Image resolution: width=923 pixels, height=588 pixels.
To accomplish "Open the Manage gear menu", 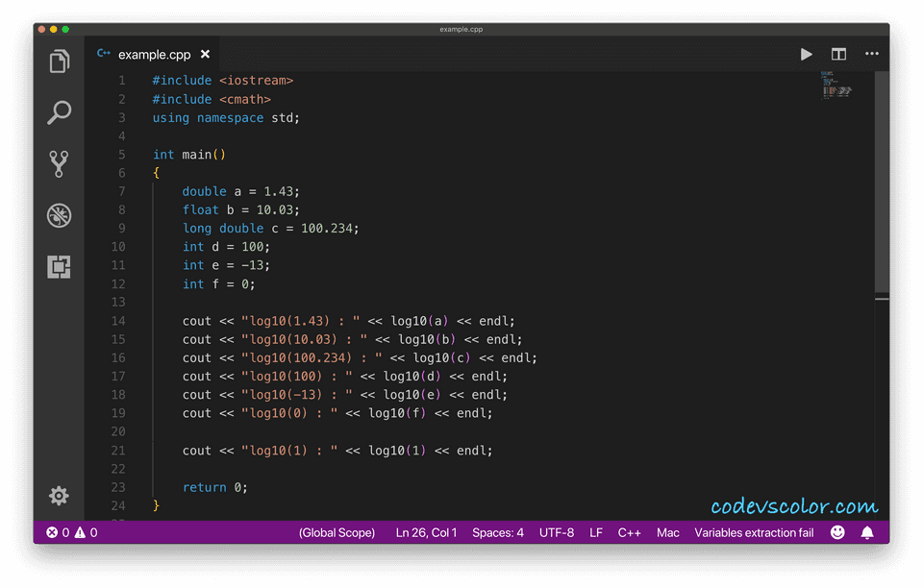I will (59, 496).
